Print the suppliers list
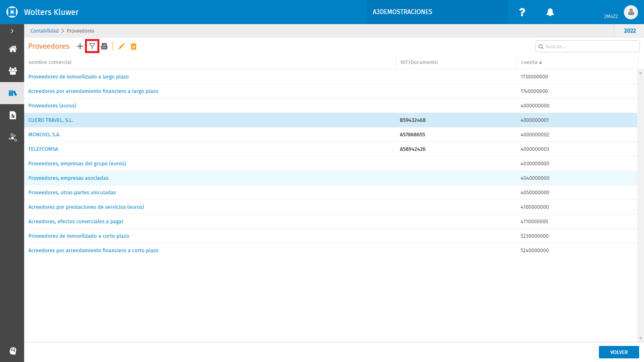This screenshot has width=644, height=362. coord(104,46)
